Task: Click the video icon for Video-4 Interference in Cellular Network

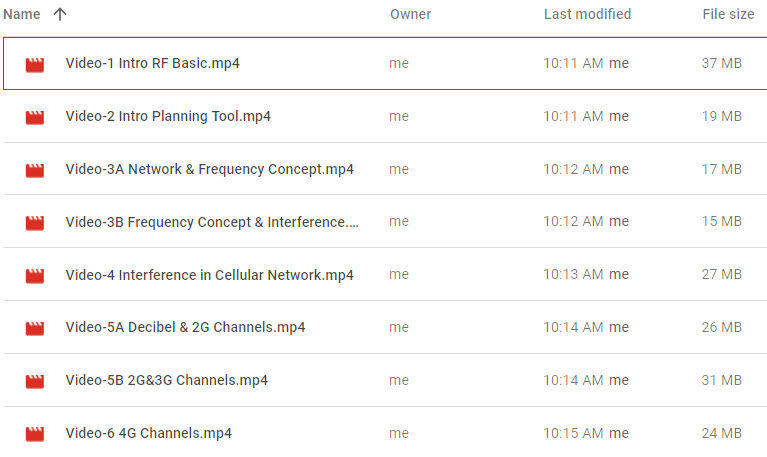Action: pyautogui.click(x=35, y=275)
